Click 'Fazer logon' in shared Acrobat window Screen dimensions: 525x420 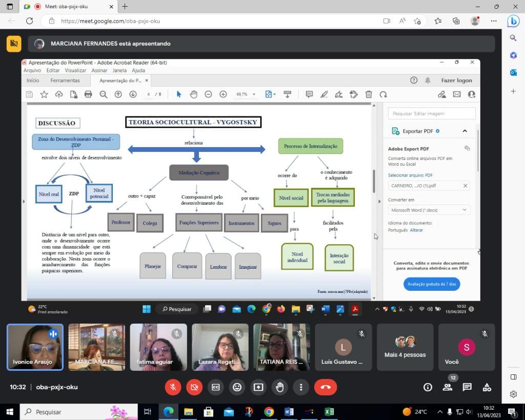tap(456, 81)
